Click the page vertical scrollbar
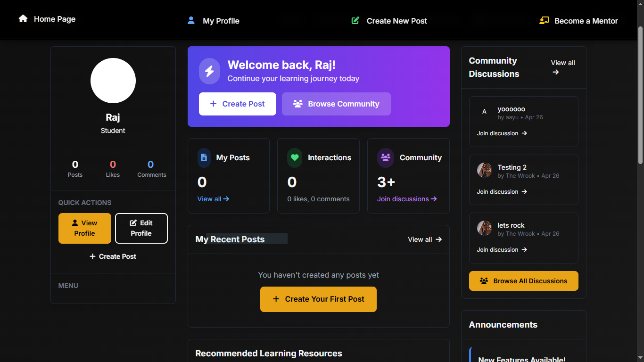The image size is (644, 362). point(640,94)
